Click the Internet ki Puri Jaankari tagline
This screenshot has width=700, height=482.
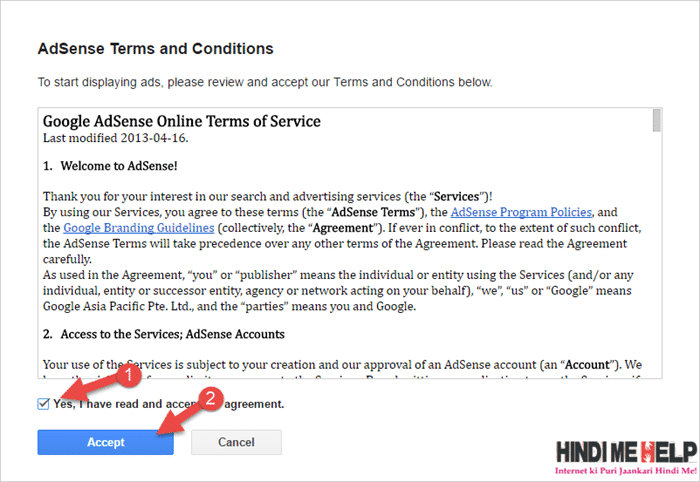click(626, 471)
